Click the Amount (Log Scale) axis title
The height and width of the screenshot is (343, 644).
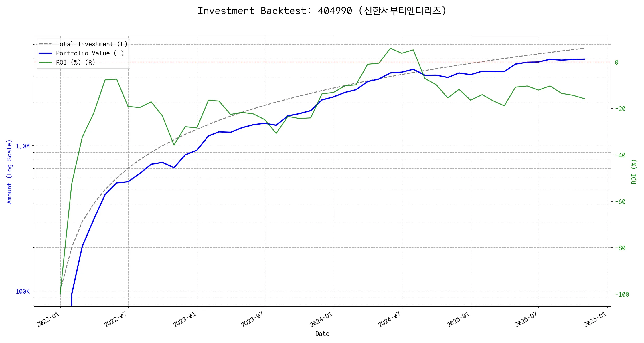pos(9,171)
